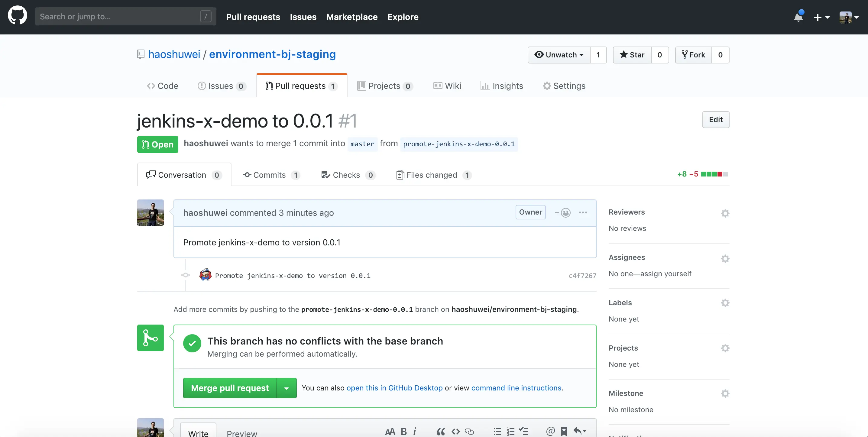
Task: Toggle Star on this repository
Action: pos(632,55)
